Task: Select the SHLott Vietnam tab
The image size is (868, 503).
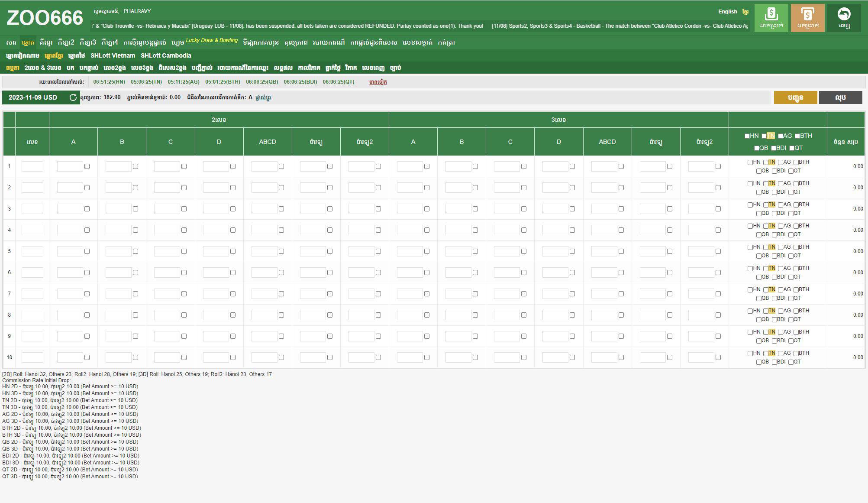Action: (113, 55)
